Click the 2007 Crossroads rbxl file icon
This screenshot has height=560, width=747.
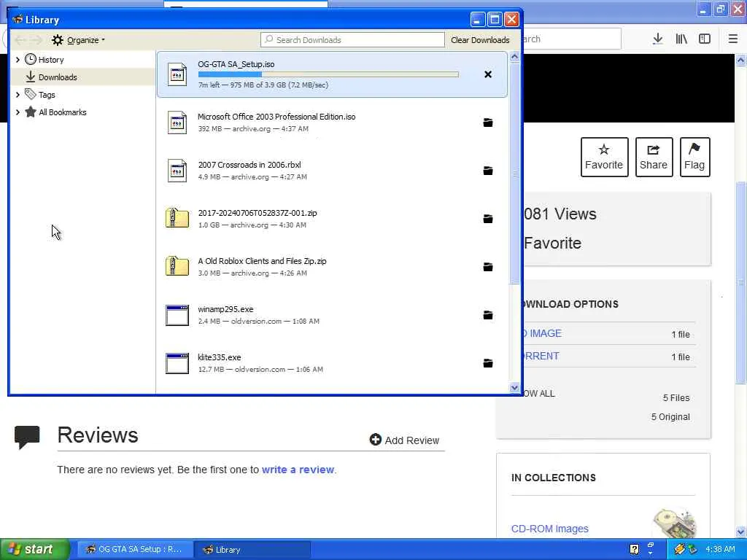point(177,171)
